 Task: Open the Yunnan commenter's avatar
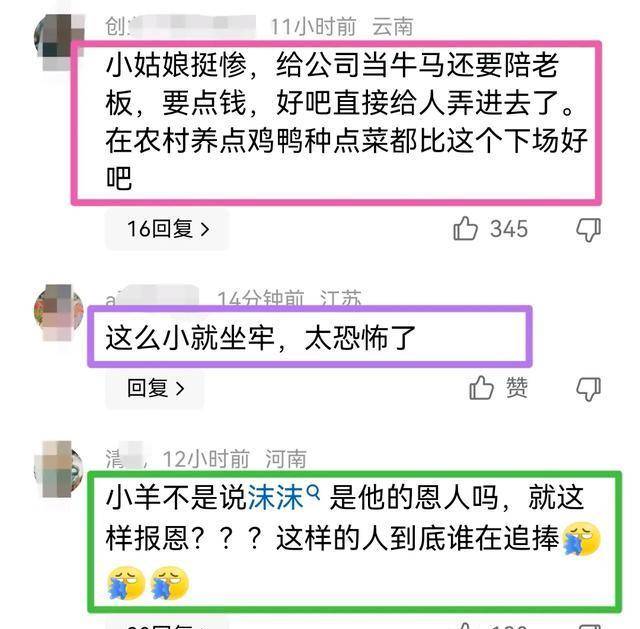tap(58, 42)
